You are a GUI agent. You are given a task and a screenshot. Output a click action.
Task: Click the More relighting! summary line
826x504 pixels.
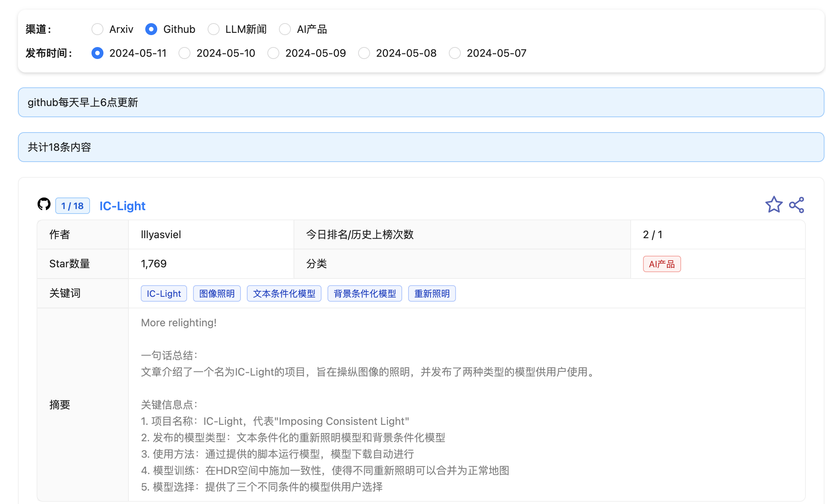(x=178, y=323)
